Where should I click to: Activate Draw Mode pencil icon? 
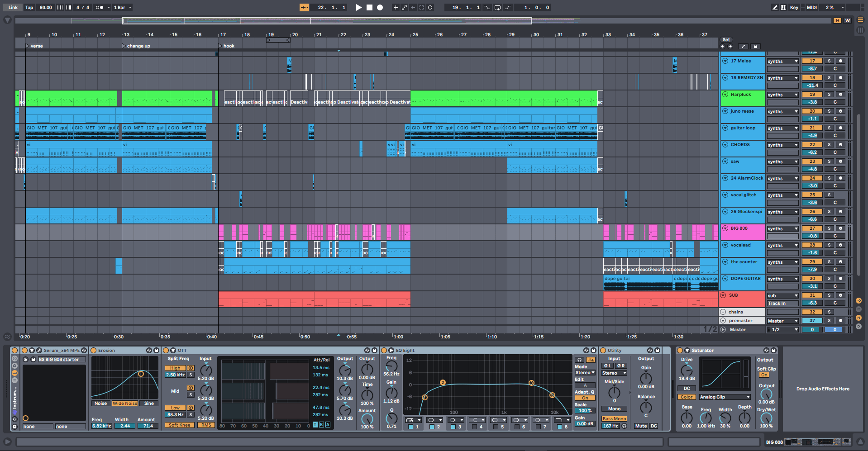click(775, 7)
